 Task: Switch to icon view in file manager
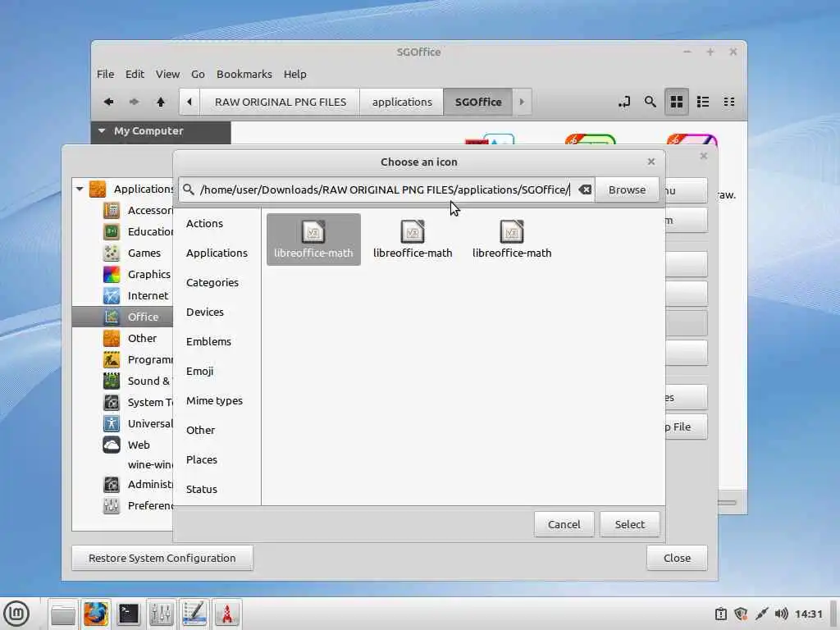click(x=677, y=102)
